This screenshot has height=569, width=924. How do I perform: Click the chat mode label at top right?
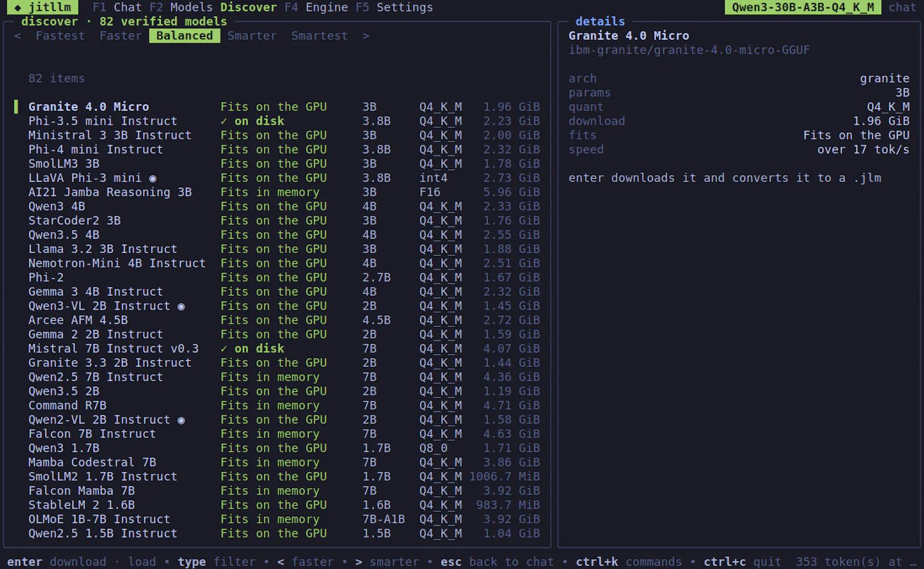(x=902, y=7)
